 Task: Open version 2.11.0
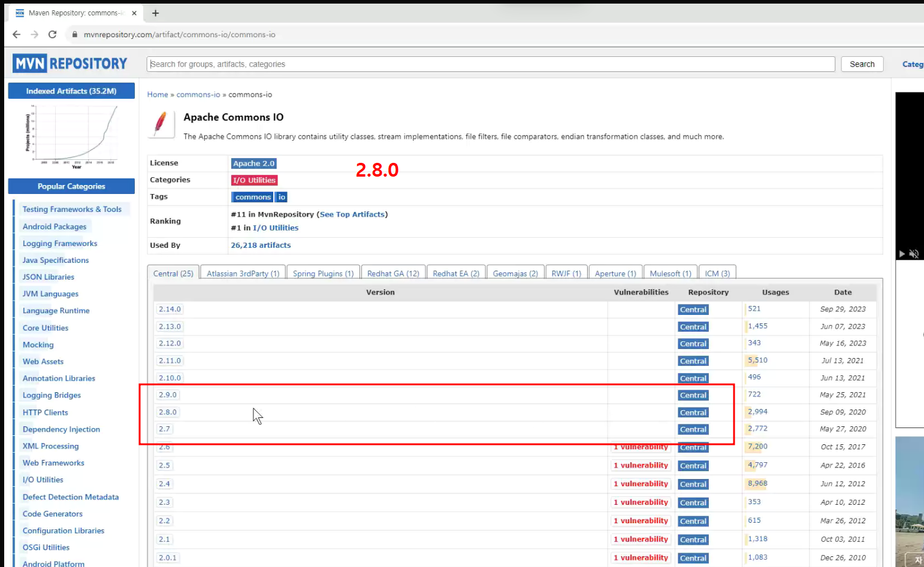click(170, 360)
